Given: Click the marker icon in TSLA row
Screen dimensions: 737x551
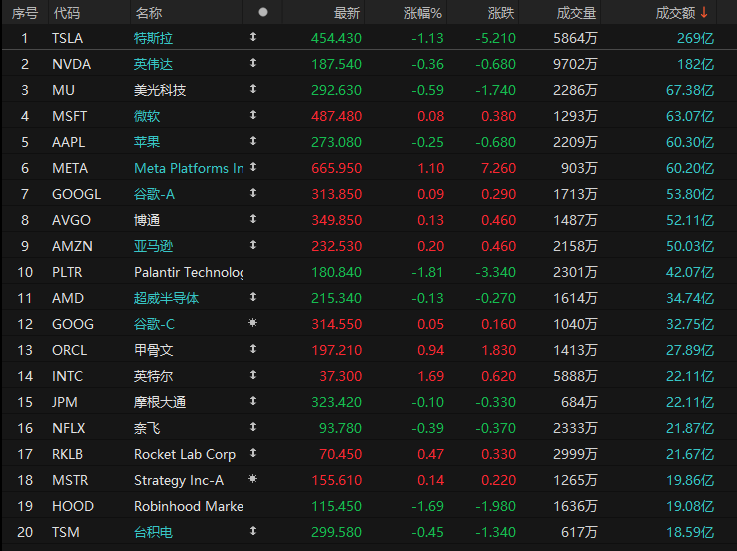Looking at the screenshot, I should tap(253, 38).
